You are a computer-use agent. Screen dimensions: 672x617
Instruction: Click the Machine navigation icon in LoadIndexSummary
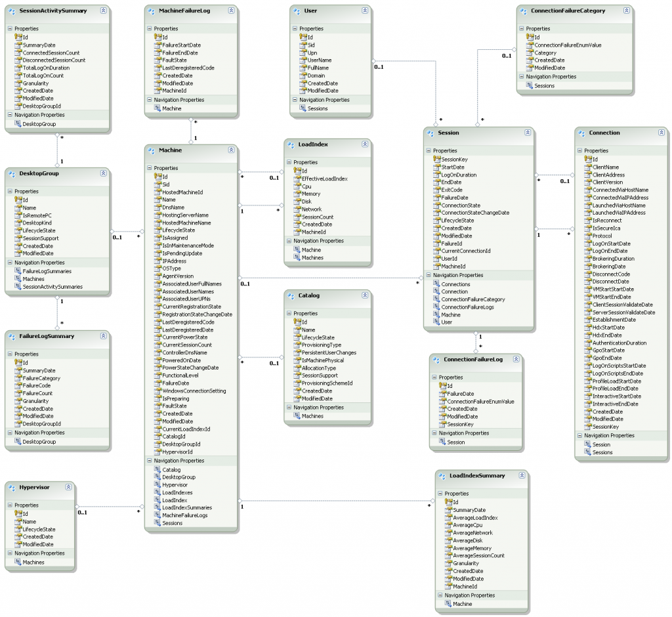448,604
